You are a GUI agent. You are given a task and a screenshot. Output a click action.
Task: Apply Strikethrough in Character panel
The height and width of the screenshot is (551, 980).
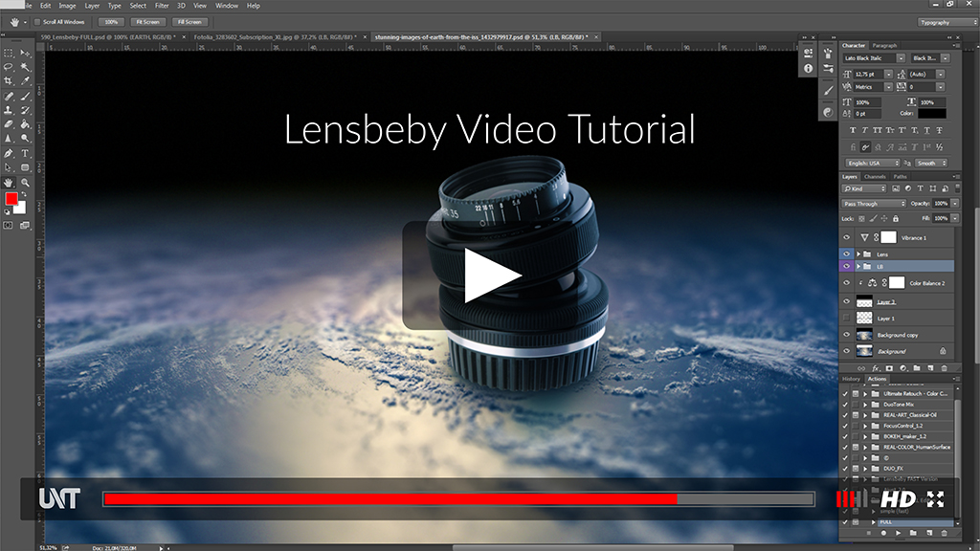pos(939,130)
